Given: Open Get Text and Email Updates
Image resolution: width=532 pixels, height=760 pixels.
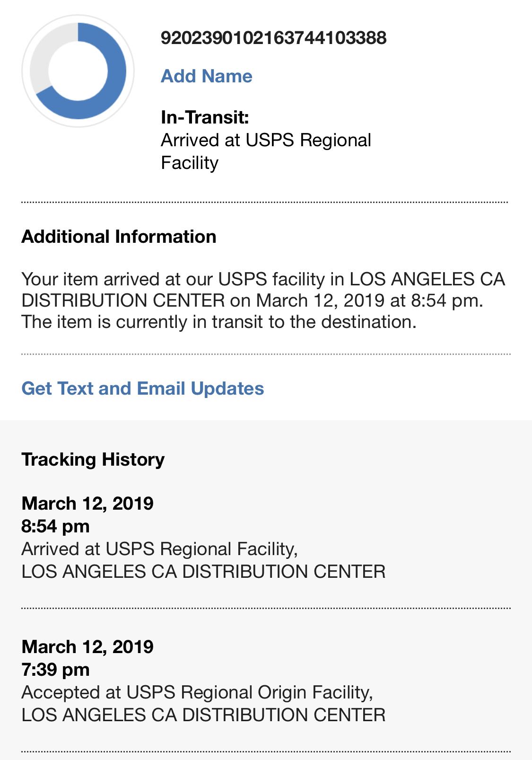Looking at the screenshot, I should click(142, 389).
